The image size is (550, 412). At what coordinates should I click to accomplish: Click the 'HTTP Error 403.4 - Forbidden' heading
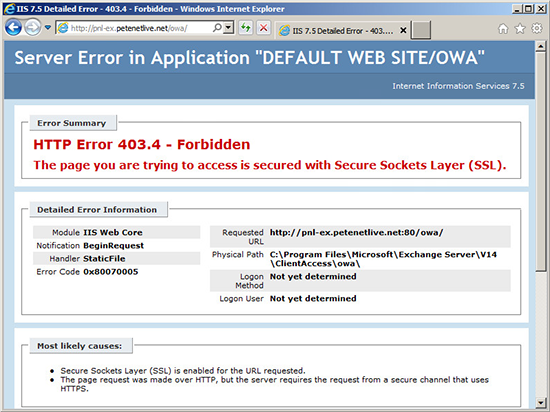pyautogui.click(x=142, y=144)
